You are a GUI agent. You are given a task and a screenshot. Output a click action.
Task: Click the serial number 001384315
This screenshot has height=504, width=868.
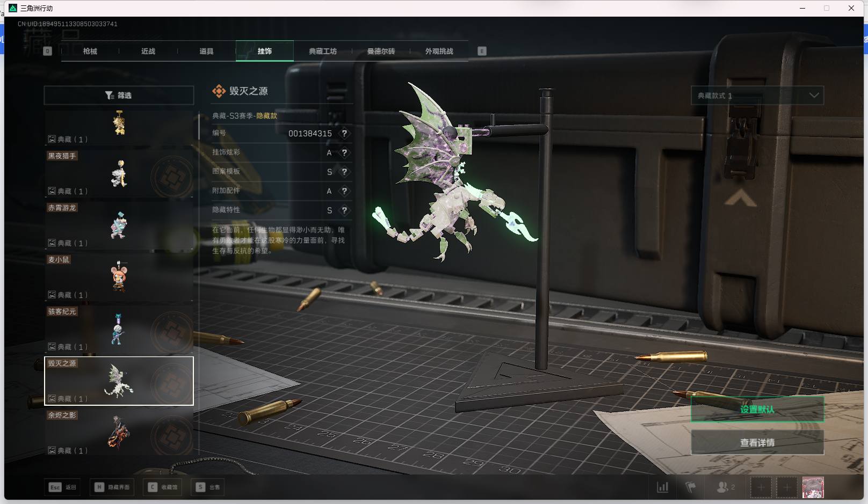pyautogui.click(x=310, y=134)
